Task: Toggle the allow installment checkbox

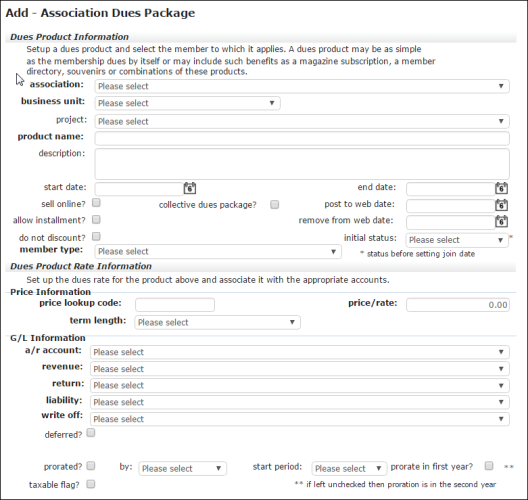Action: tap(96, 220)
